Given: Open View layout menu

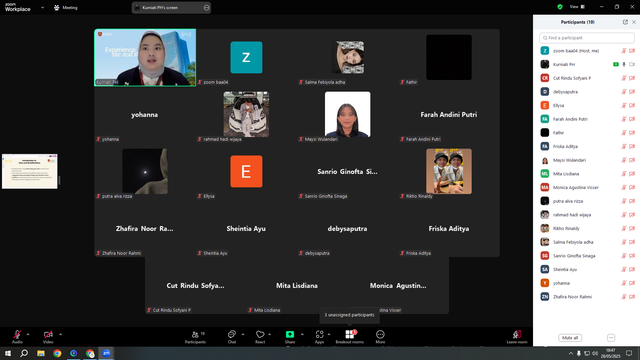Looking at the screenshot, I should pyautogui.click(x=577, y=7).
